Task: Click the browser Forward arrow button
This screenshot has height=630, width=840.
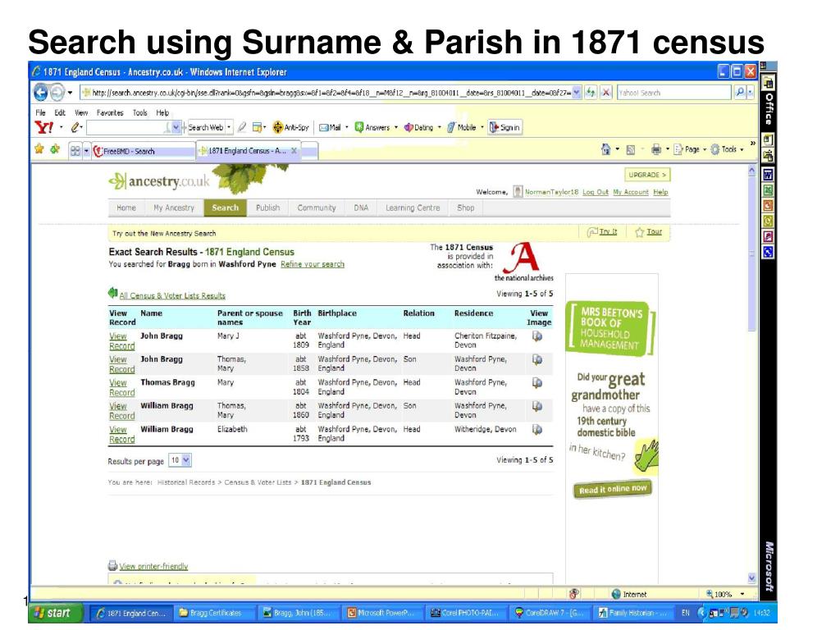Action: click(57, 92)
